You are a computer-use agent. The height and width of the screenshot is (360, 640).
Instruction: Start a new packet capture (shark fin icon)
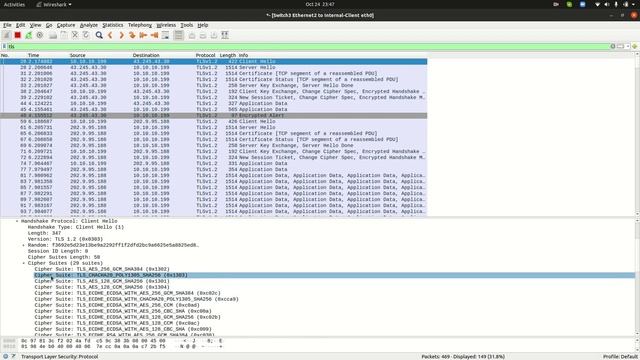(7, 36)
